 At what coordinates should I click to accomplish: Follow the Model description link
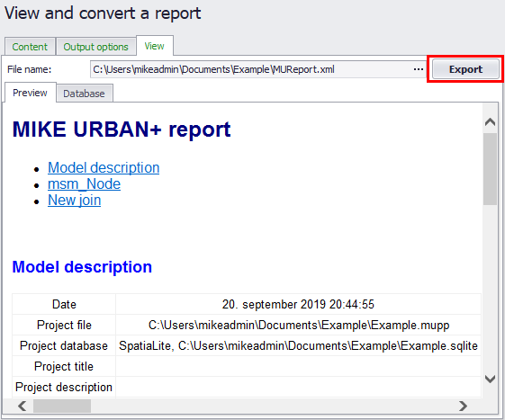104,167
